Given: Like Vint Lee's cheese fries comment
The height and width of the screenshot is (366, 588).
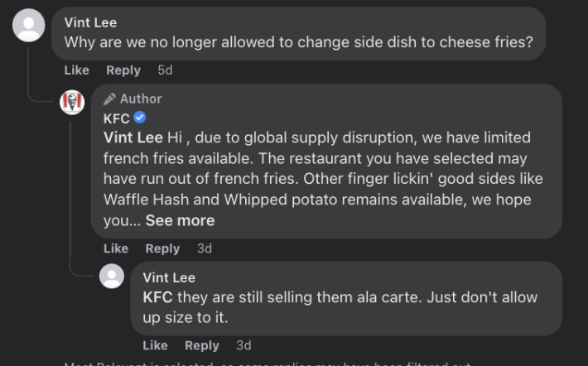Looking at the screenshot, I should tap(76, 70).
